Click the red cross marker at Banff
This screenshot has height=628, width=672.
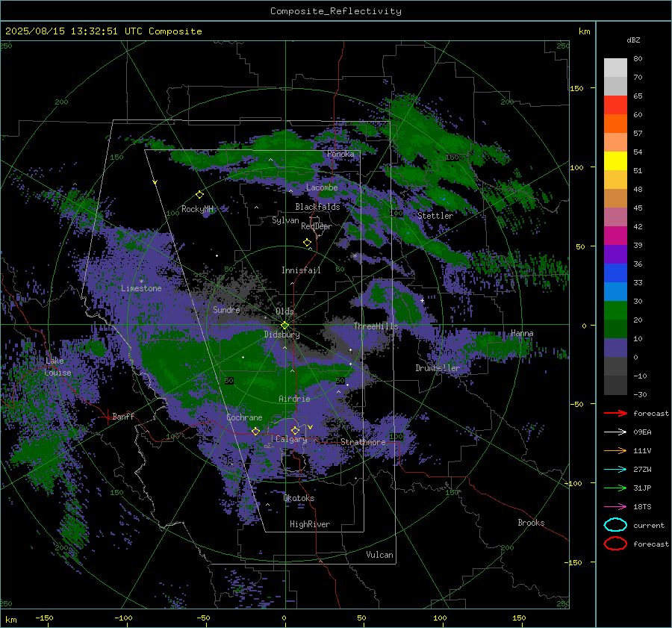pyautogui.click(x=107, y=416)
